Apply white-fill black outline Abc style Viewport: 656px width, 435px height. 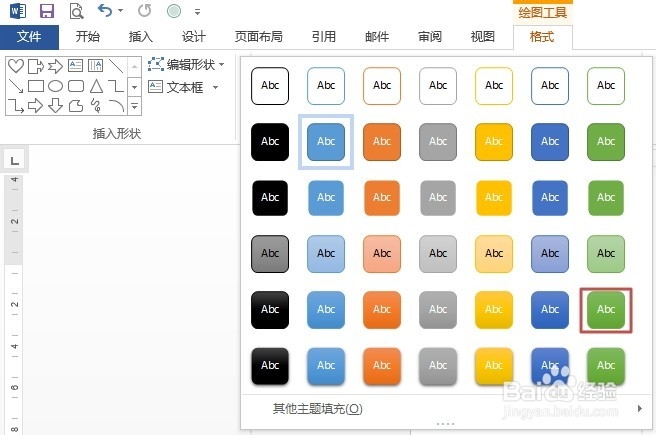[270, 86]
